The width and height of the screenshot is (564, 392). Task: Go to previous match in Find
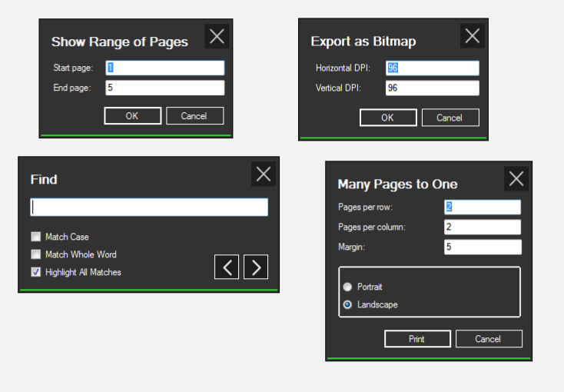click(x=227, y=267)
